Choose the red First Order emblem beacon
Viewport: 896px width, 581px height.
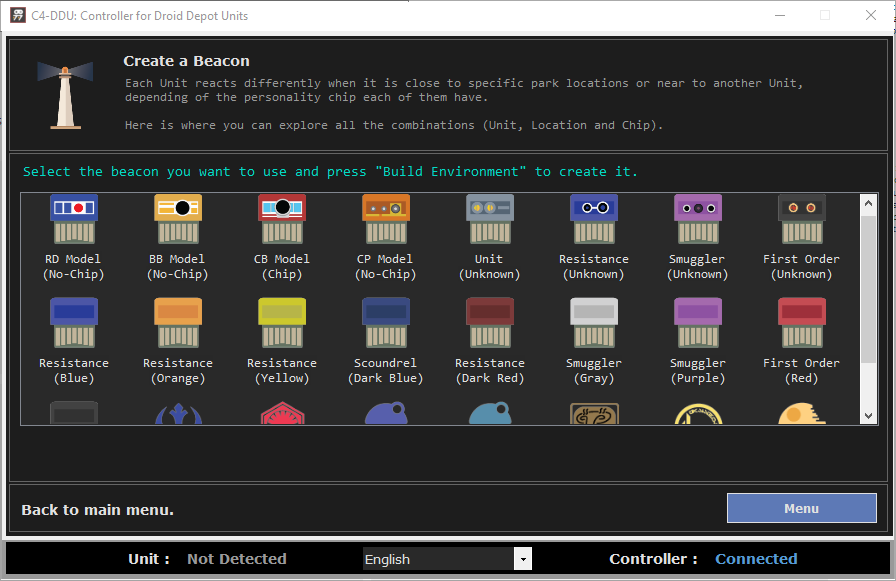282,414
